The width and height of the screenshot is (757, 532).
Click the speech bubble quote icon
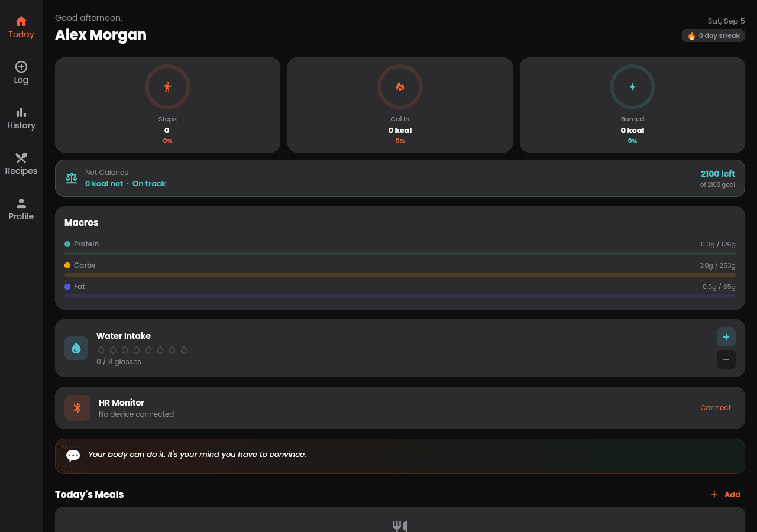click(x=73, y=456)
